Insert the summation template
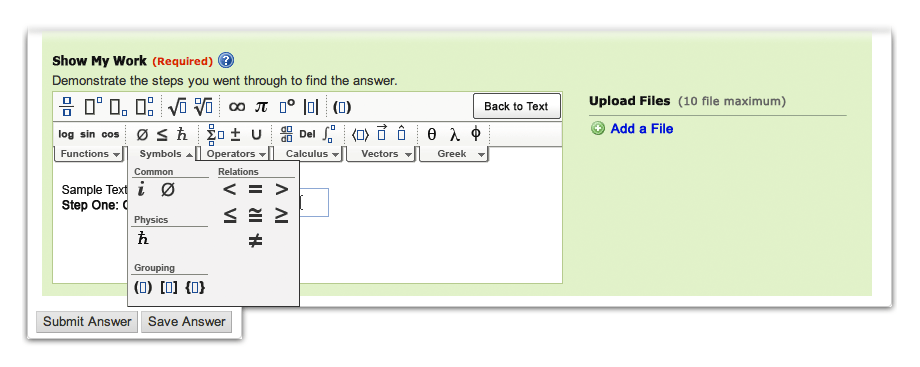This screenshot has height=367, width=920. click(215, 134)
